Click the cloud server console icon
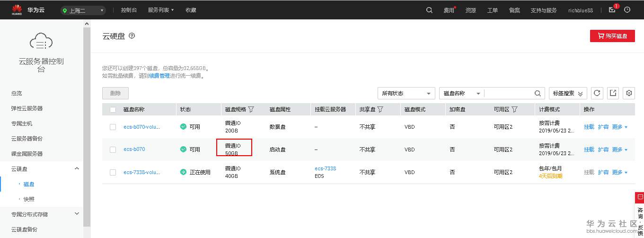 [41, 42]
